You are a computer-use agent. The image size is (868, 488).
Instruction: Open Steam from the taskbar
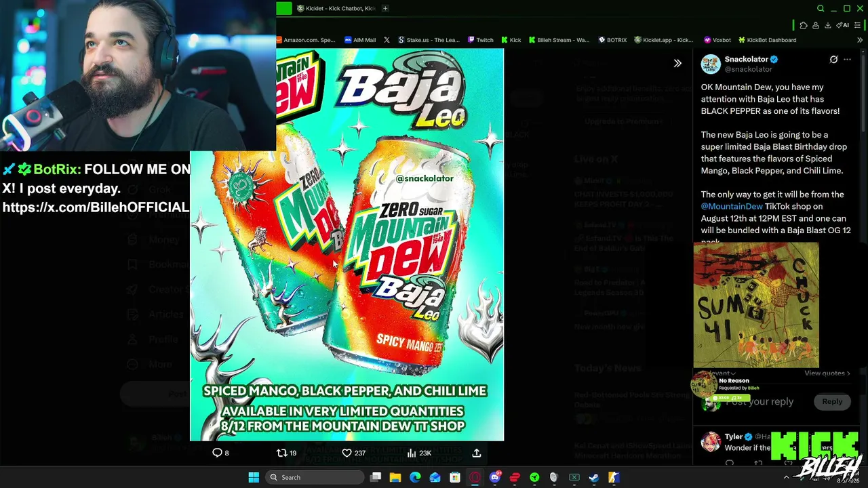pyautogui.click(x=594, y=477)
